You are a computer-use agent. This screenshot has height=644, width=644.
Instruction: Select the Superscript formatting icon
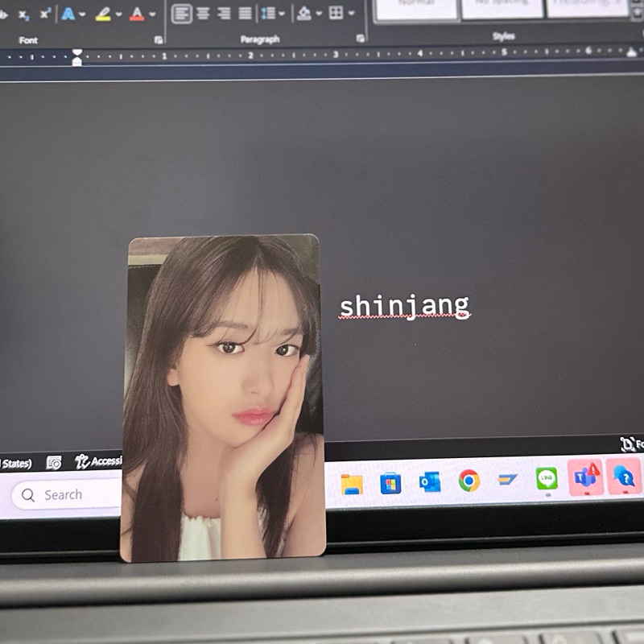click(45, 14)
